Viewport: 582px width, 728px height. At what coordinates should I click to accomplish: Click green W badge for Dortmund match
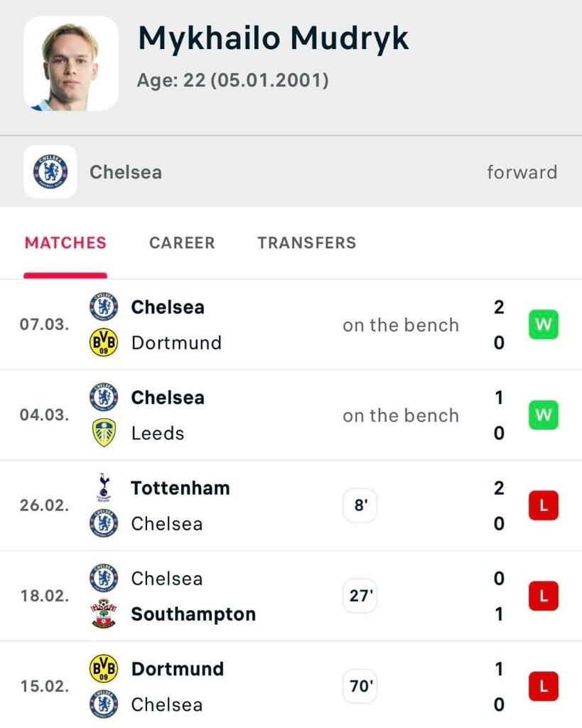click(544, 326)
